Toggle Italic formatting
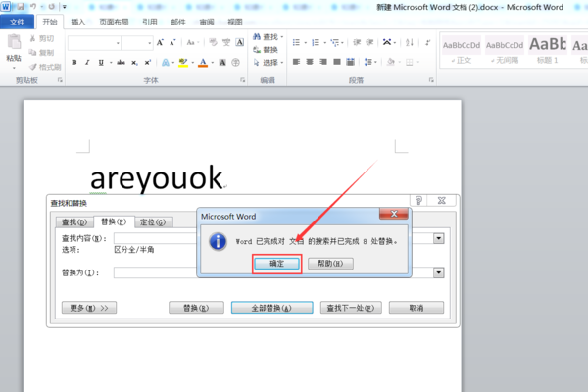Image resolution: width=588 pixels, height=392 pixels. 87,63
